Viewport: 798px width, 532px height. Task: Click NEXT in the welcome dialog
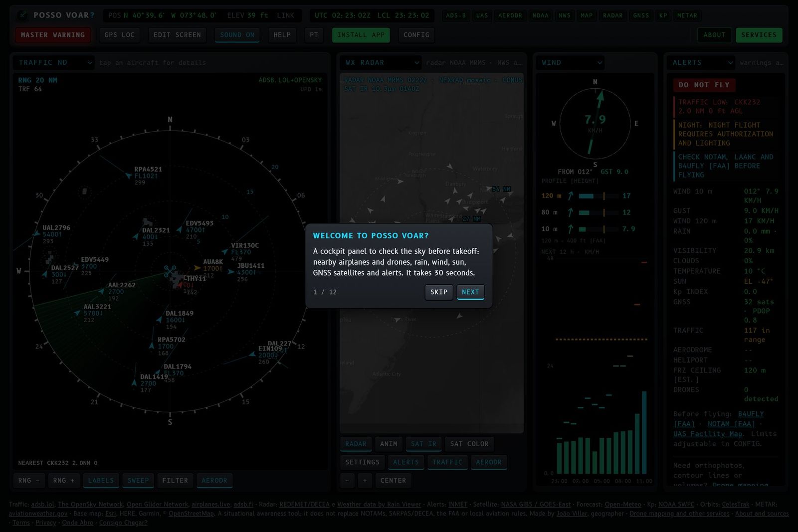pyautogui.click(x=470, y=292)
